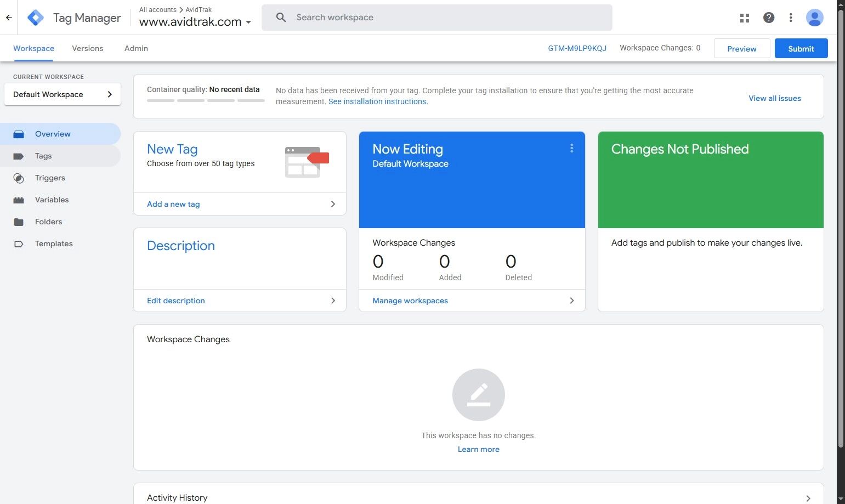Open the Templates sidebar icon

[x=19, y=243]
